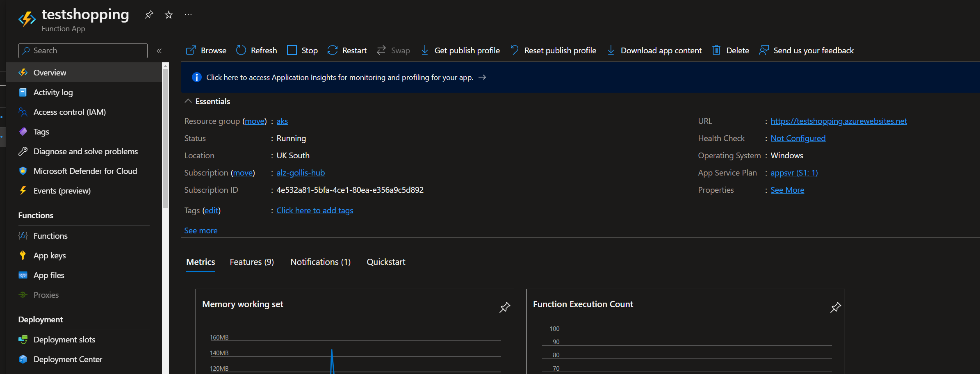Open App keys
Screen dimensions: 980x374
pyautogui.click(x=84, y=255)
